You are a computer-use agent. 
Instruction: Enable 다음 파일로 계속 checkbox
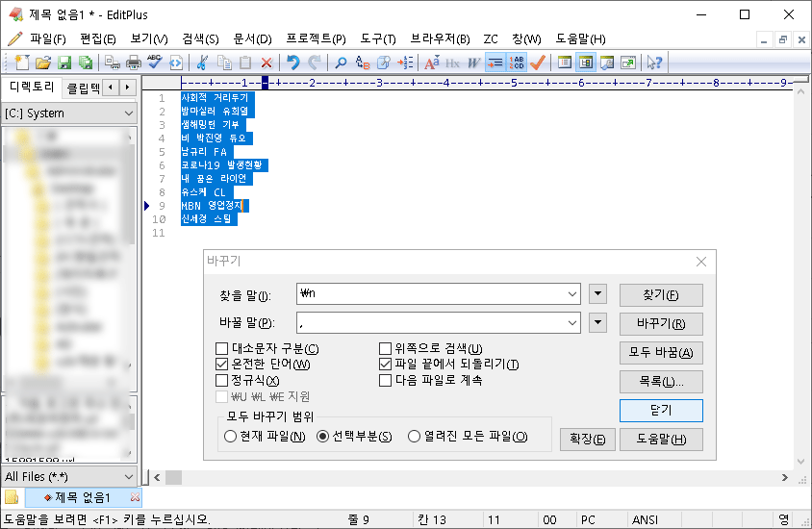[385, 381]
